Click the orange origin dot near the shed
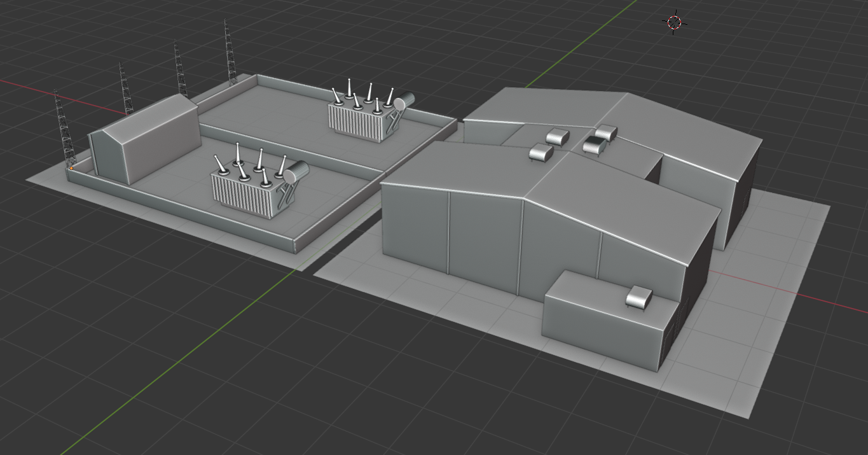The height and width of the screenshot is (455, 868). [71, 169]
